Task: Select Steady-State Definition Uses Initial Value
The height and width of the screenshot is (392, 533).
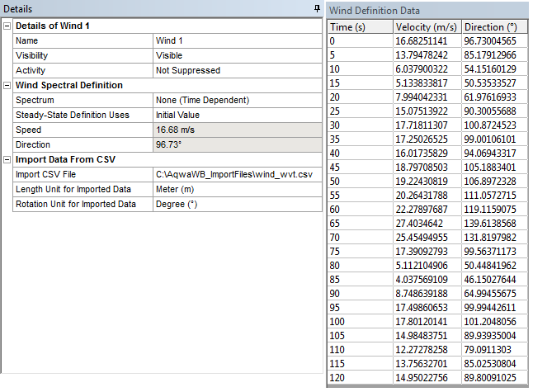Action: click(236, 115)
